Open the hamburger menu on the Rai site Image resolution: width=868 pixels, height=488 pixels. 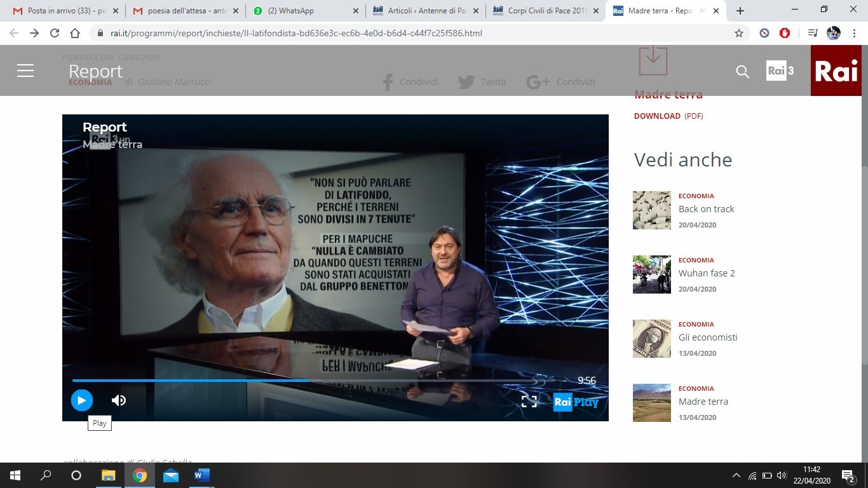pyautogui.click(x=25, y=71)
